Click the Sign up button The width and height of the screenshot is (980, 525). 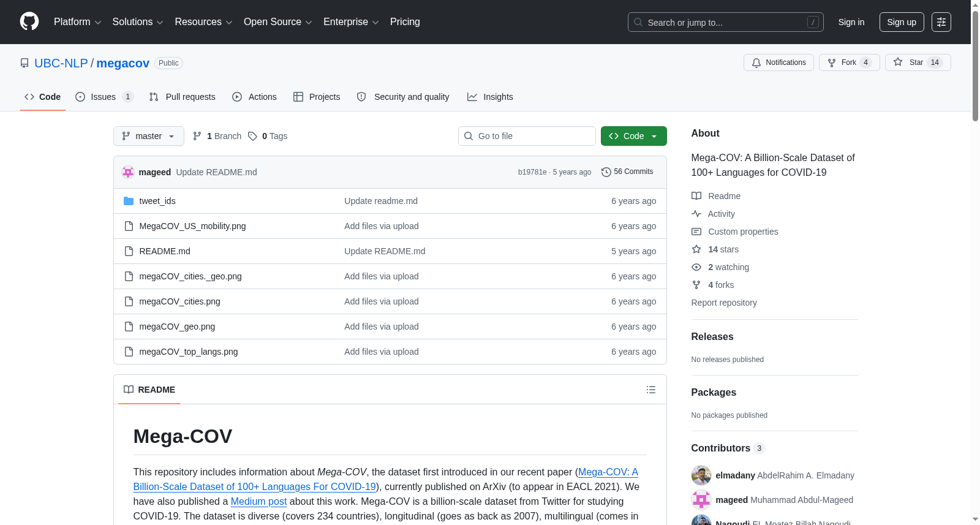902,22
